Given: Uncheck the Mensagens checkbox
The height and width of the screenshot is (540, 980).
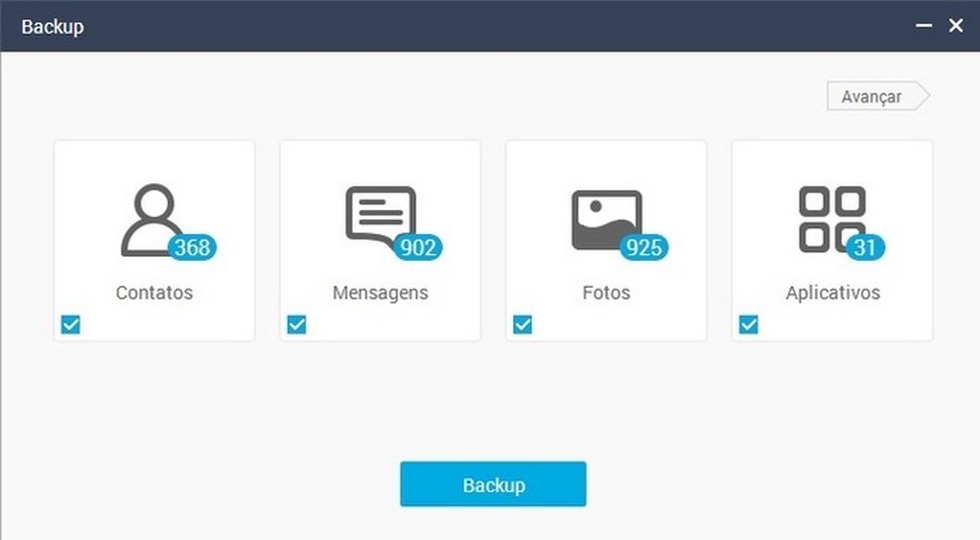Looking at the screenshot, I should (x=296, y=325).
